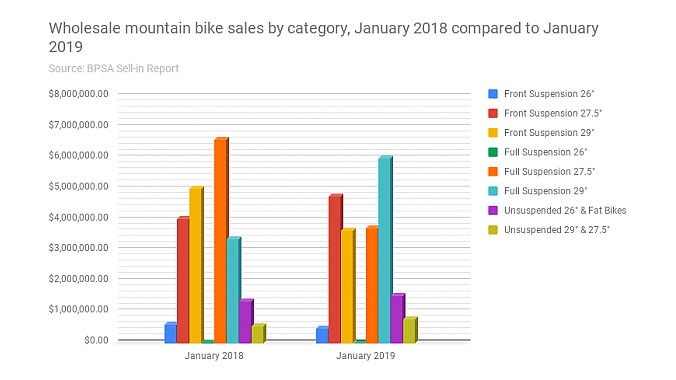Click the red Front Suspension 27.5" legend swatch
Viewport: 676px width, 380px height.
click(493, 113)
